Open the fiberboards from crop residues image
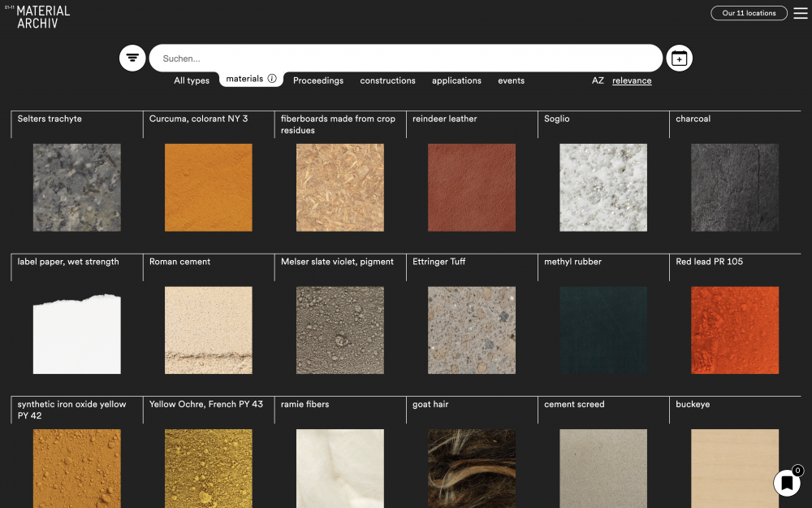The width and height of the screenshot is (812, 508). tap(339, 187)
